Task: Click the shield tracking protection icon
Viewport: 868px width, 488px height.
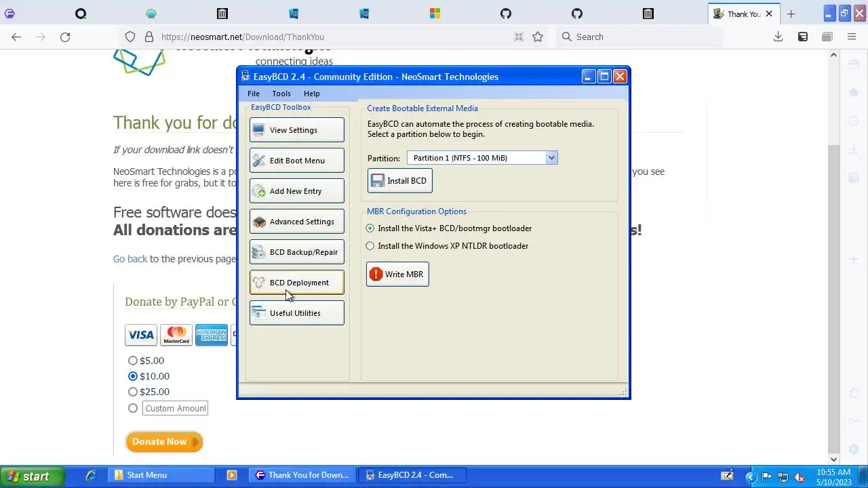Action: coord(130,37)
